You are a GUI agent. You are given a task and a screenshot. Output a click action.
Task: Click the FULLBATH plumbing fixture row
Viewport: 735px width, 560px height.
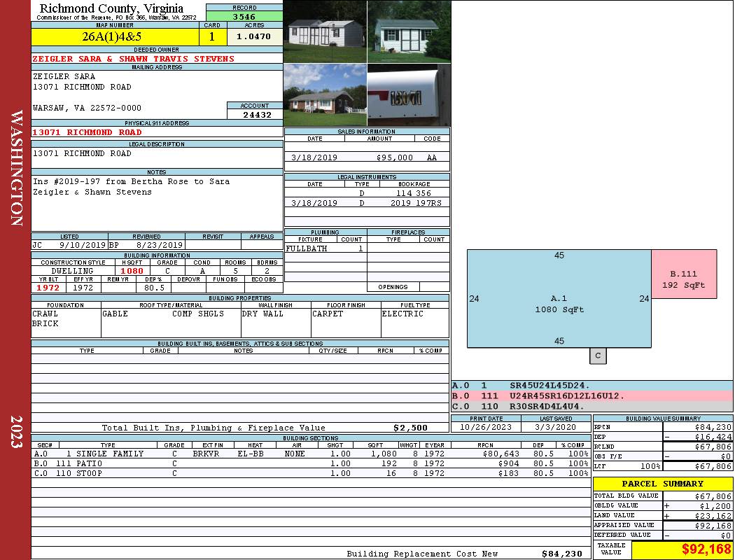(325, 248)
